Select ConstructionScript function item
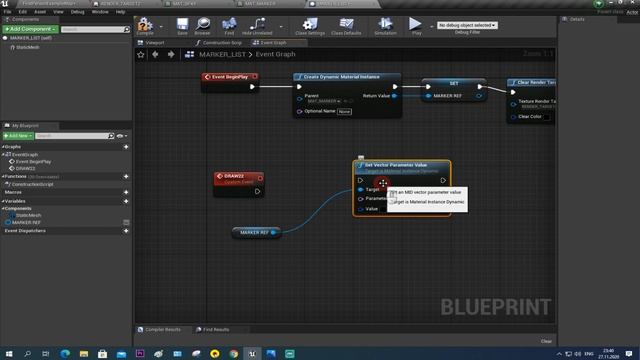 tap(32, 184)
